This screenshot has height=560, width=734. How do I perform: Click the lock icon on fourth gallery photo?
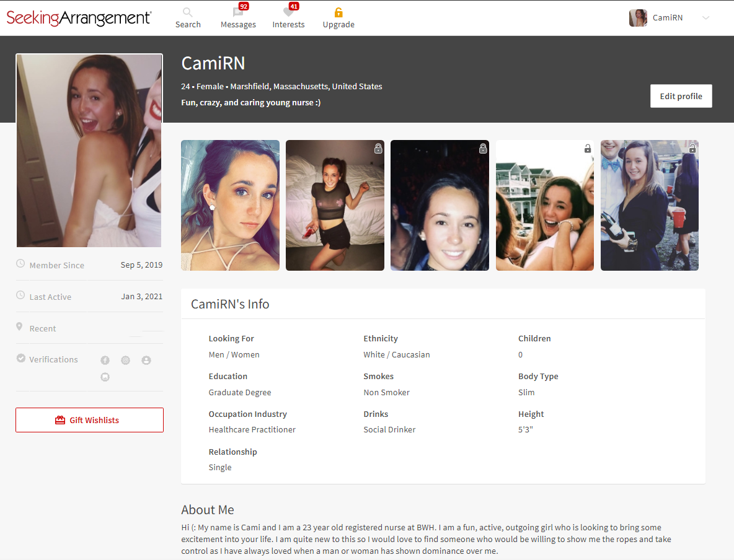(x=588, y=148)
